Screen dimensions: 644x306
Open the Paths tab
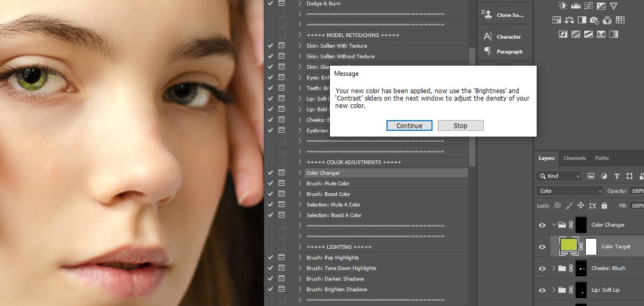[x=602, y=158]
